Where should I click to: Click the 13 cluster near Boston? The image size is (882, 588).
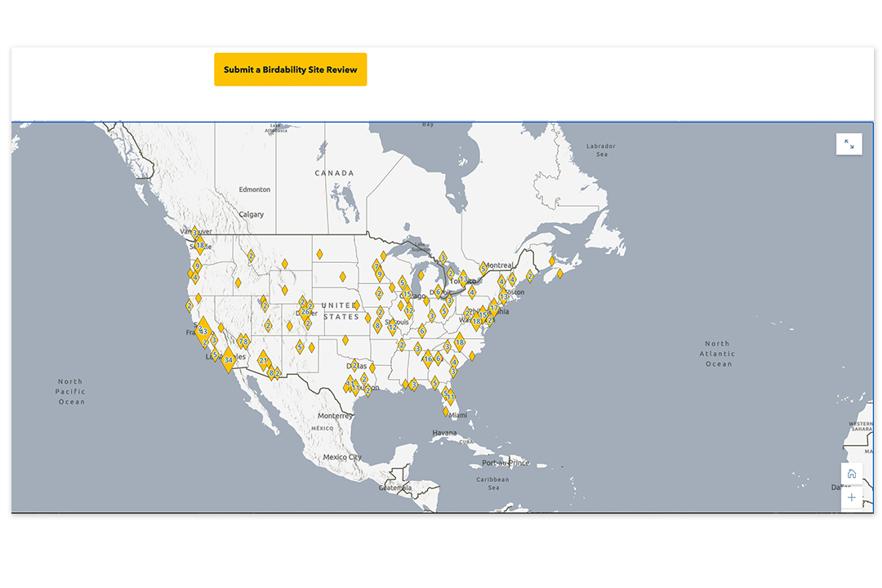point(504,296)
